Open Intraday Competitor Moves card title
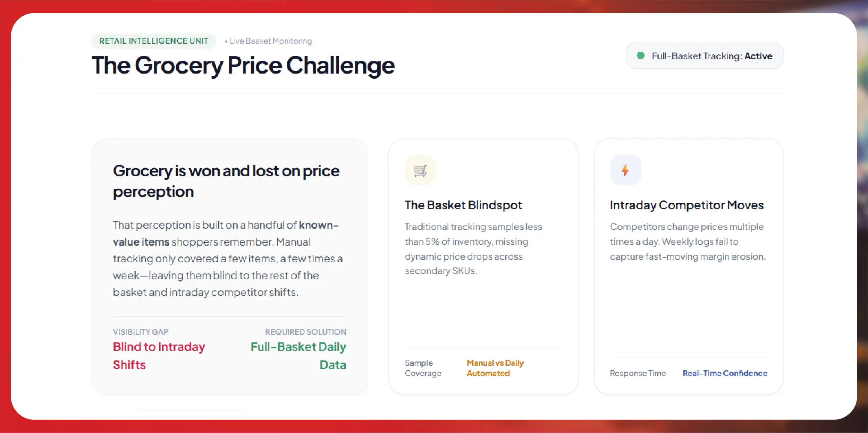The image size is (868, 433). (x=687, y=205)
